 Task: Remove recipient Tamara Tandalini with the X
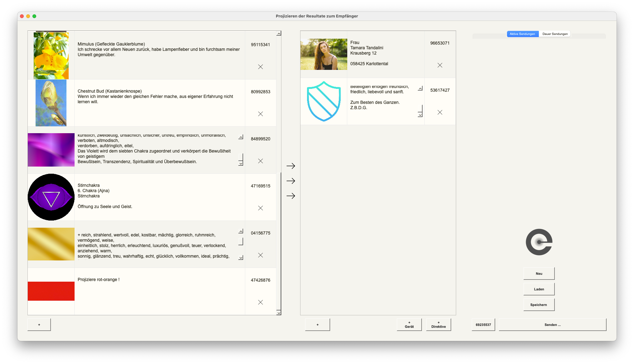(440, 65)
